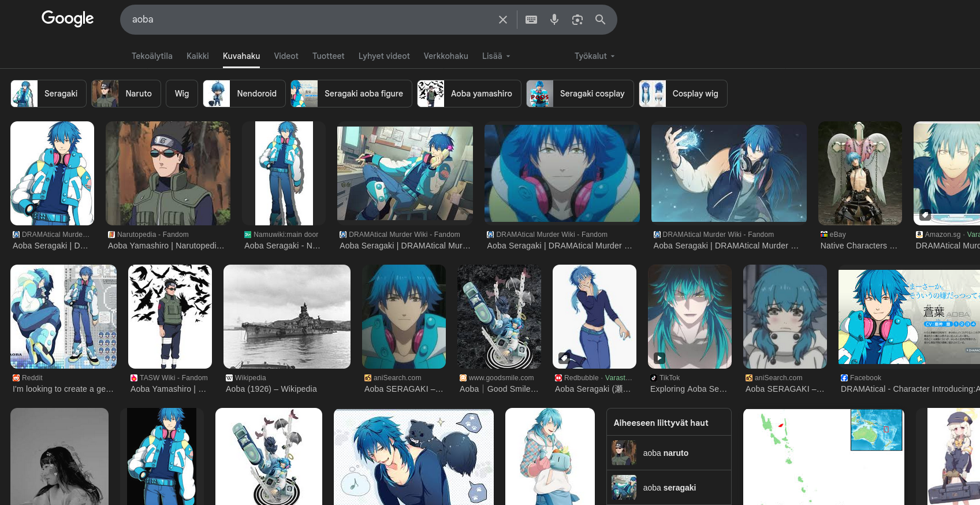This screenshot has height=505, width=980.
Task: Filter images by the Seragaki chip
Action: [x=49, y=94]
